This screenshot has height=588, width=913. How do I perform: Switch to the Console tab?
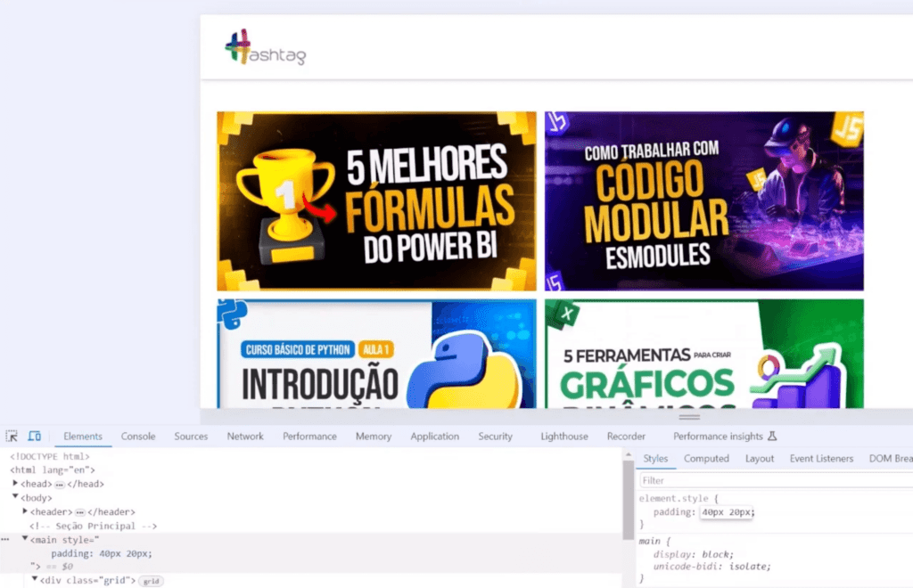click(137, 437)
